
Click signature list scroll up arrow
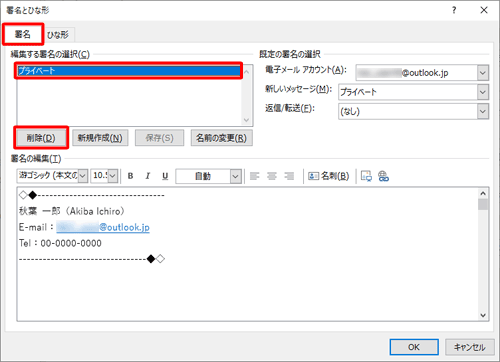[x=247, y=71]
